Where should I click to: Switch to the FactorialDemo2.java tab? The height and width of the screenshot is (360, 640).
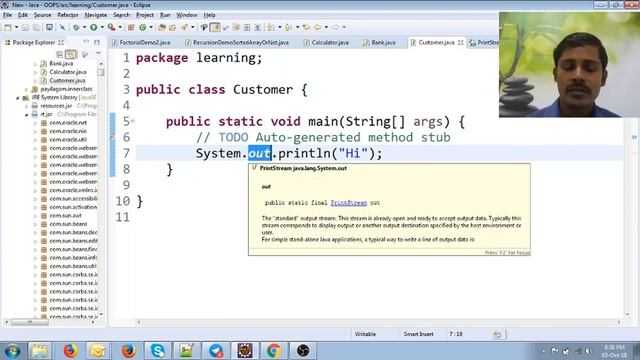pos(141,42)
